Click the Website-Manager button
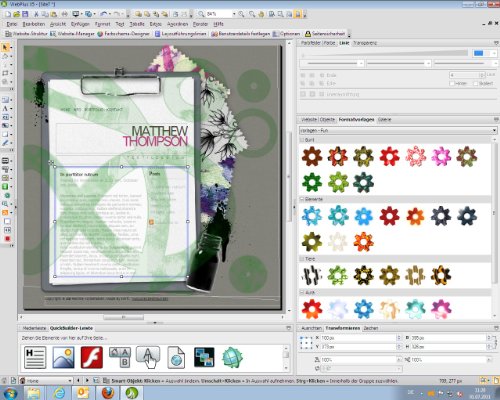Screen dimensions: 500x400 pos(73,34)
